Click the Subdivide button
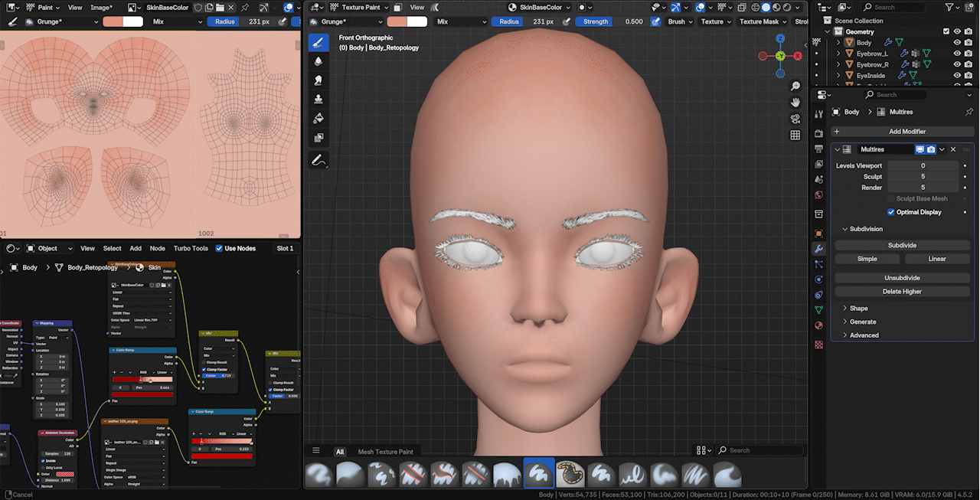The width and height of the screenshot is (980, 500). (902, 245)
